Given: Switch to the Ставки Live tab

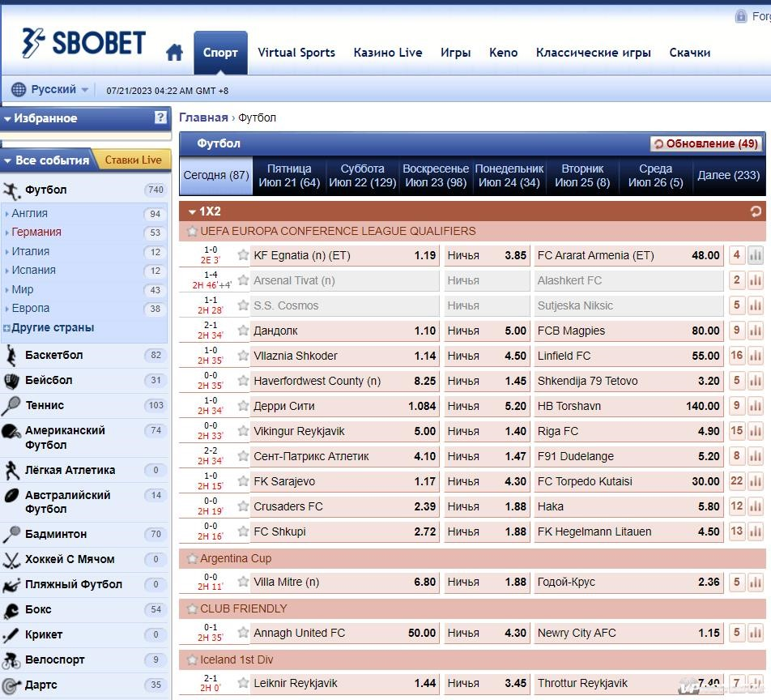Looking at the screenshot, I should pyautogui.click(x=134, y=160).
